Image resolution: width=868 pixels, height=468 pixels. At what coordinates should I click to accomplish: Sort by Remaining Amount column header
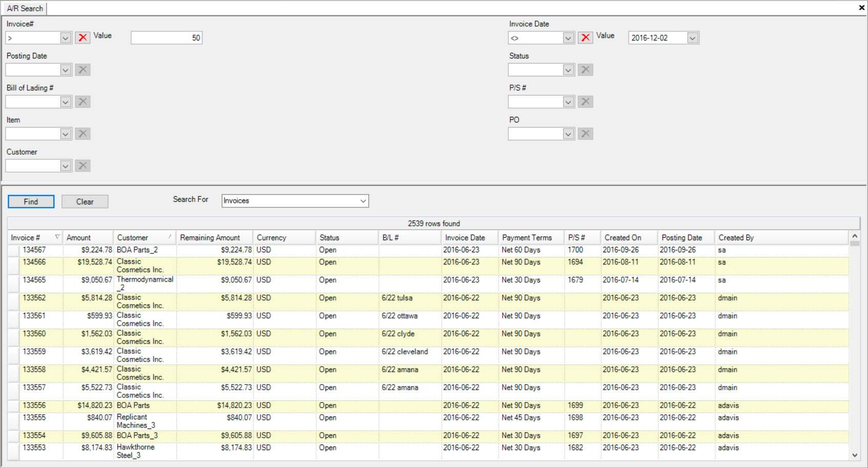pos(215,238)
